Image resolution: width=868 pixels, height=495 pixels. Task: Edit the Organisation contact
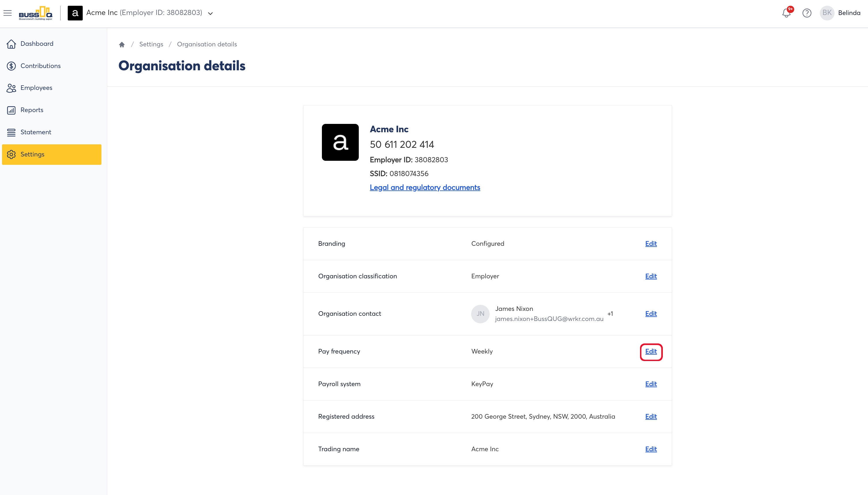(651, 314)
